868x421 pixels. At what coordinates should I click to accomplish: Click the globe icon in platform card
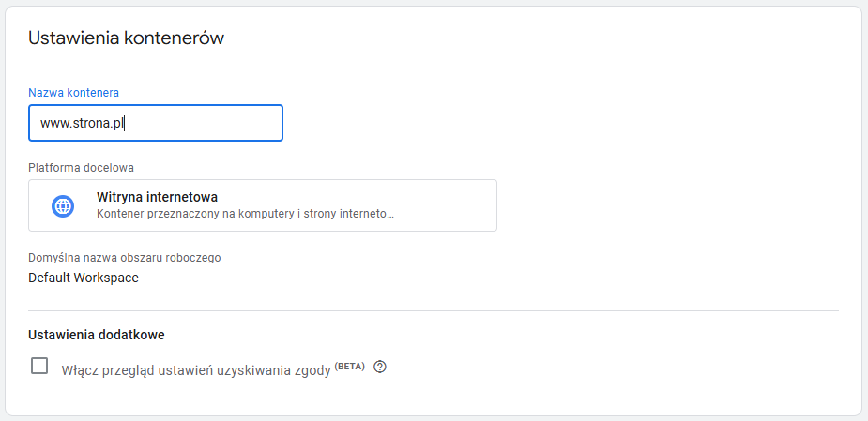click(x=63, y=205)
